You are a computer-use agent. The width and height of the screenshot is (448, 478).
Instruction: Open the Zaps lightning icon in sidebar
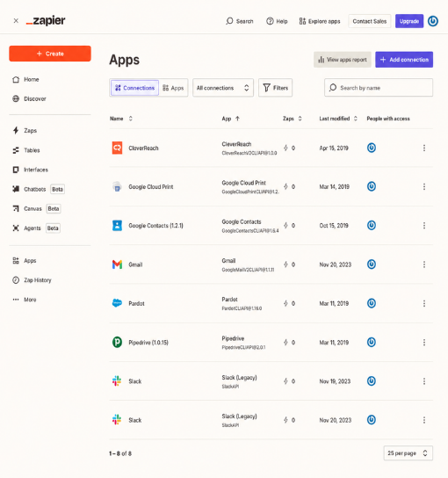coord(16,130)
